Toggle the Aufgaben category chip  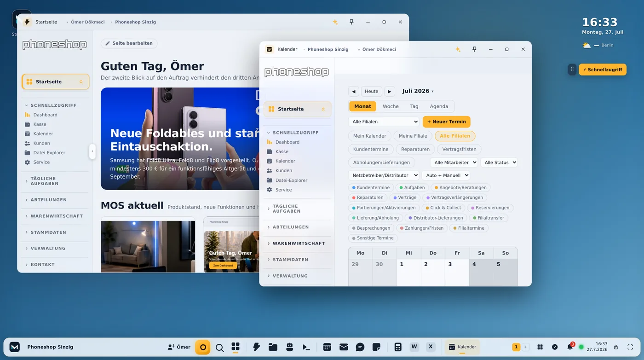pyautogui.click(x=412, y=187)
